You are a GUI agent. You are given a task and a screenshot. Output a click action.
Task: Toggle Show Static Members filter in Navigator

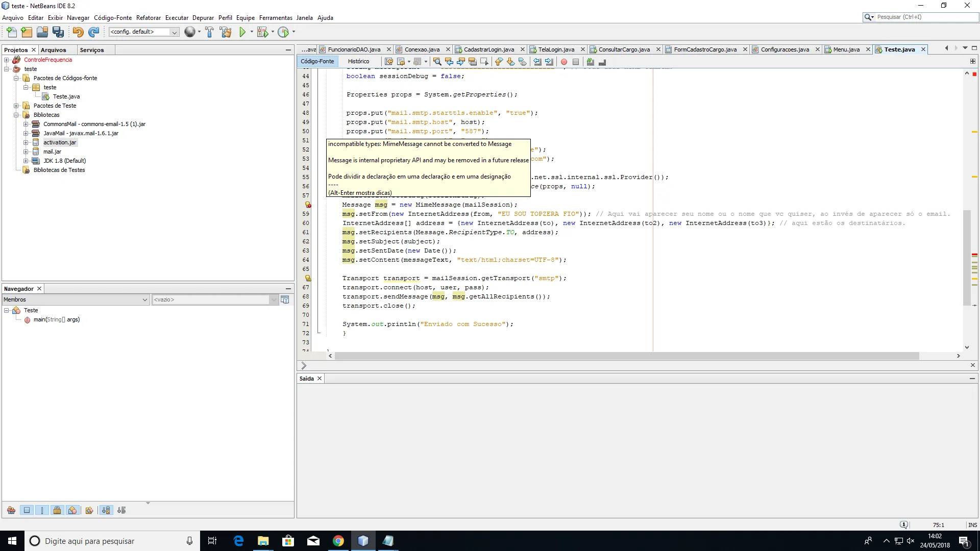point(42,510)
